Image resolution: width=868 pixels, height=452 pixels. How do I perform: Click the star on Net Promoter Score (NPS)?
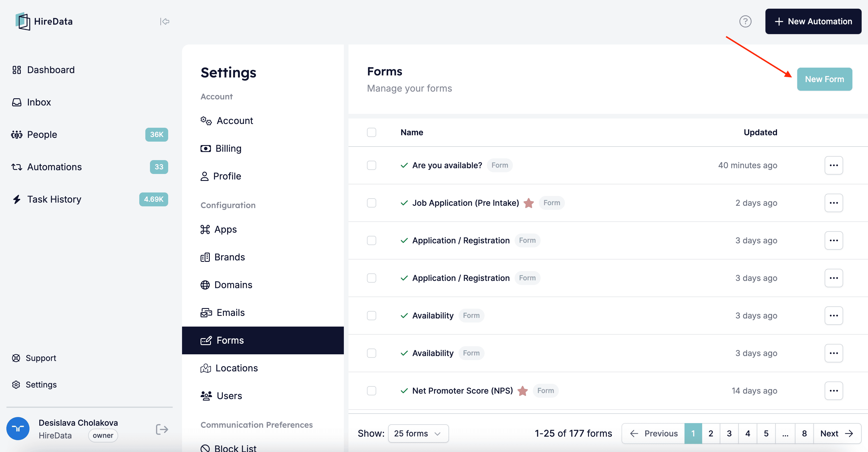[522, 391]
